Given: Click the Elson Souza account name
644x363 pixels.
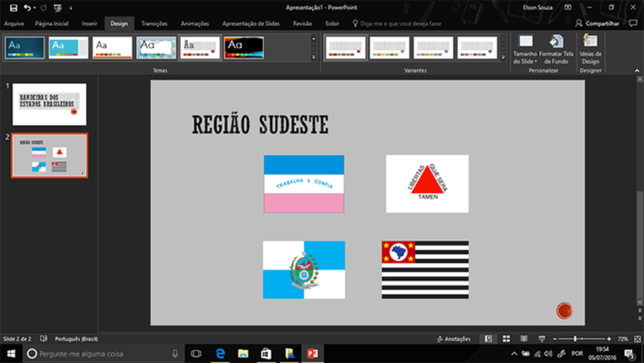Looking at the screenshot, I should (x=537, y=7).
